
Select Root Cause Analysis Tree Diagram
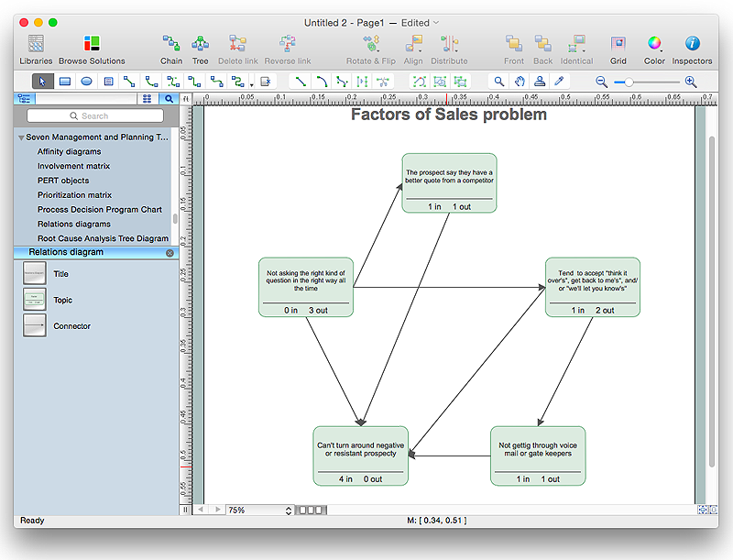[103, 238]
